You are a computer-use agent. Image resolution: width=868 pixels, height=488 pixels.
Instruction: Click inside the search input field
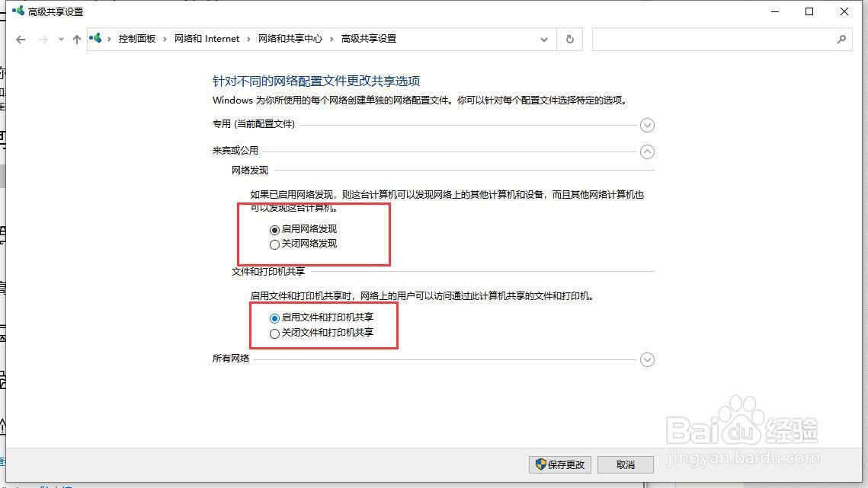coord(716,39)
